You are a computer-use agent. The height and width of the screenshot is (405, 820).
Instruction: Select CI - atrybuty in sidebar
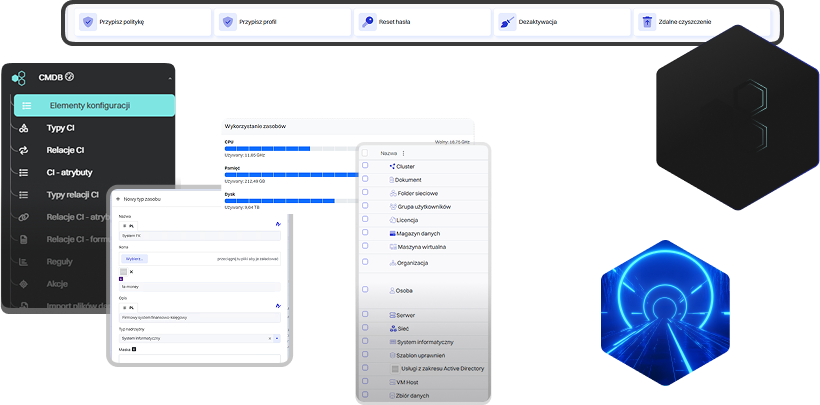tap(71, 172)
